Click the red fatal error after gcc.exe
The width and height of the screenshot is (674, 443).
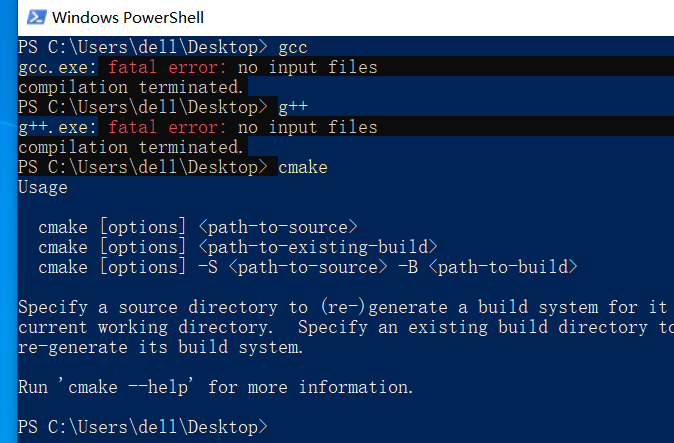pos(168,67)
